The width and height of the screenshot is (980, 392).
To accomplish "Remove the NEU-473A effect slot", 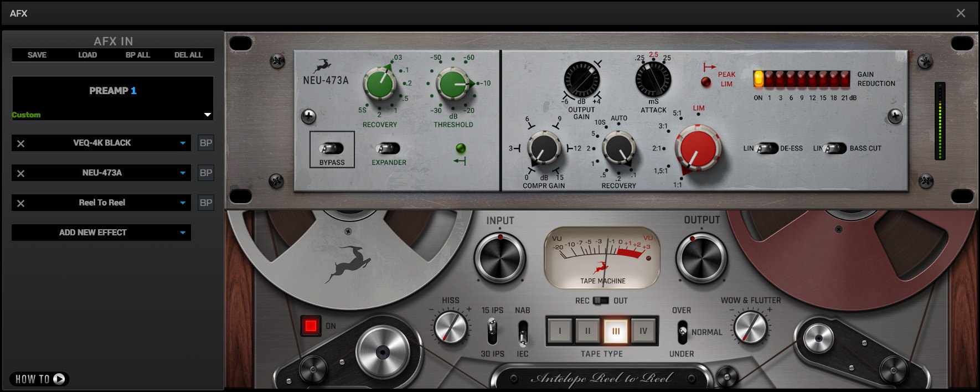I will 20,173.
